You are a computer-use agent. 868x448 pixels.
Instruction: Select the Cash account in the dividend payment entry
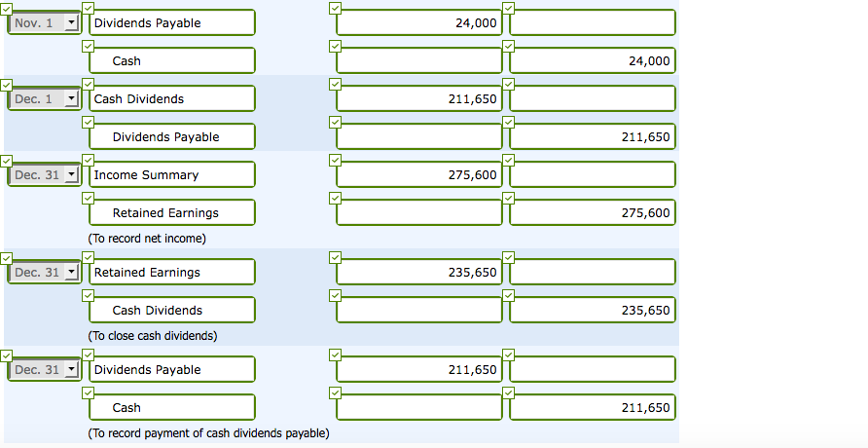click(172, 407)
